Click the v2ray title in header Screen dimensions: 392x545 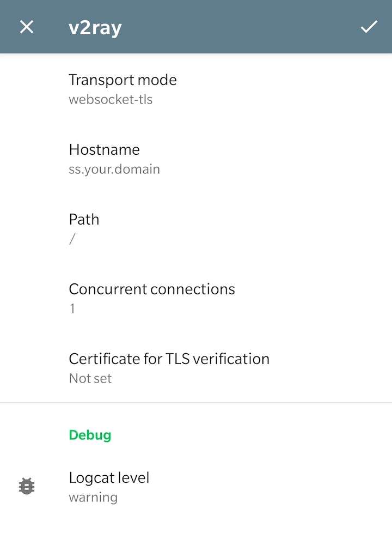95,27
